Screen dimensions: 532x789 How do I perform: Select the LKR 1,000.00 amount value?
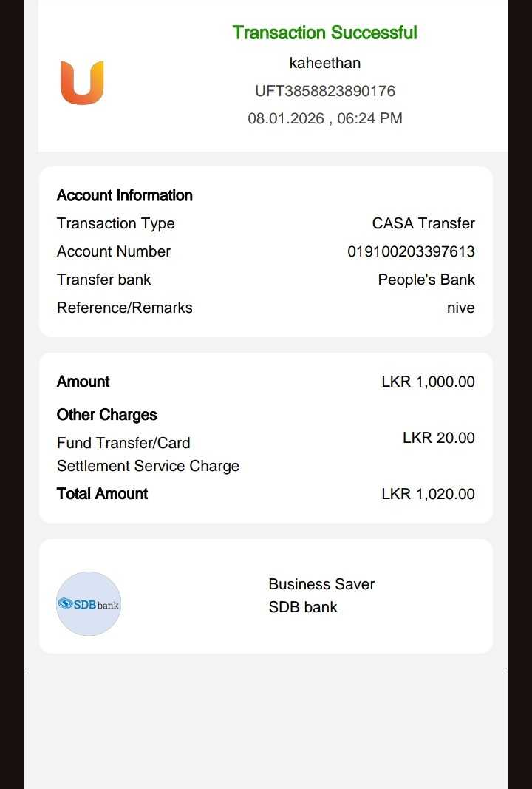pos(428,382)
